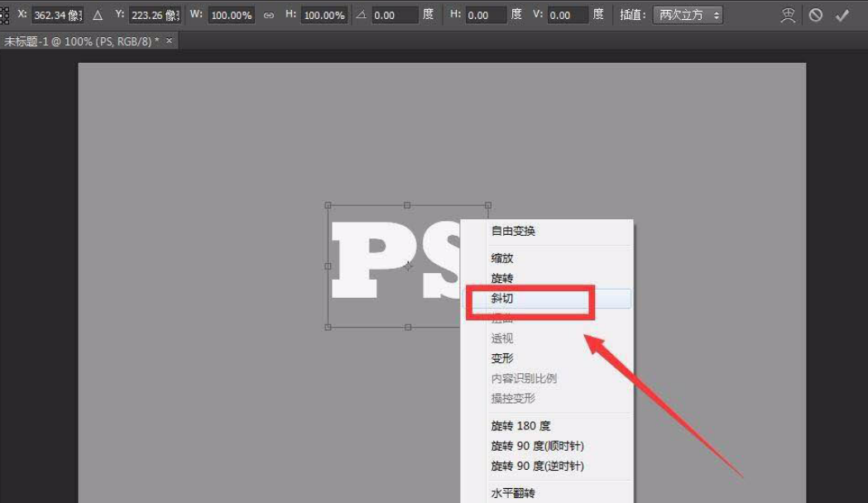Commit the transform with the checkmark icon

(x=842, y=15)
